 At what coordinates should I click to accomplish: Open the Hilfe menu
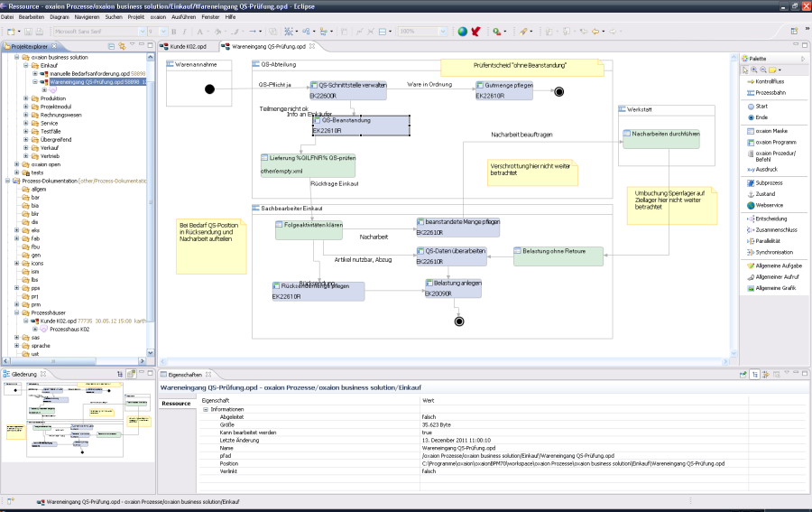230,17
